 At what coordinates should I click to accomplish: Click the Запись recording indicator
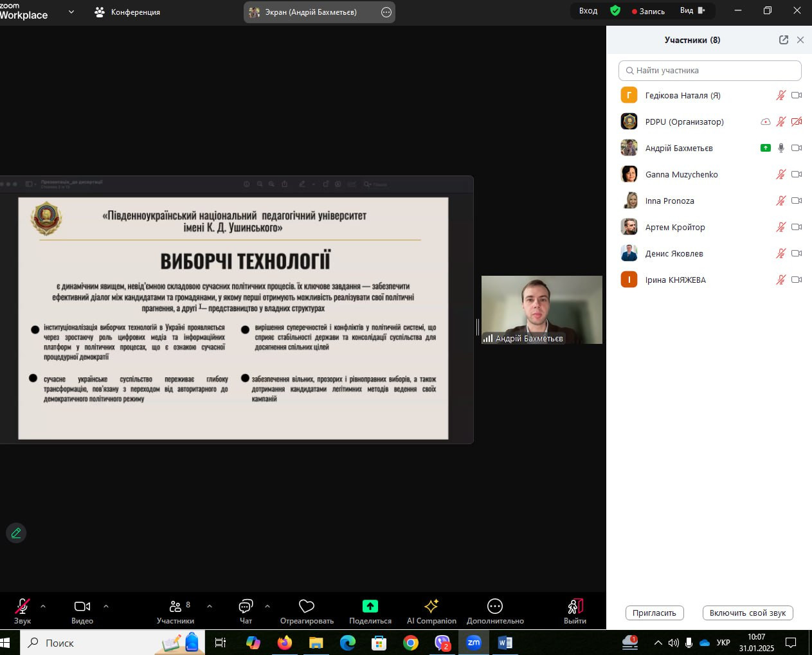point(648,11)
